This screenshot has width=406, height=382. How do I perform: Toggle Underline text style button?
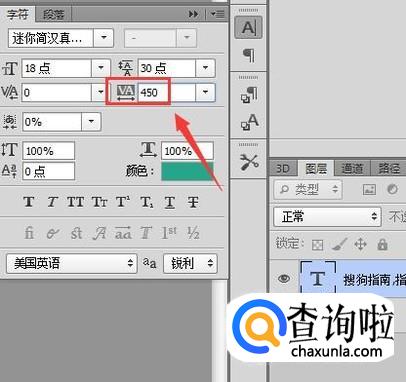pos(170,202)
